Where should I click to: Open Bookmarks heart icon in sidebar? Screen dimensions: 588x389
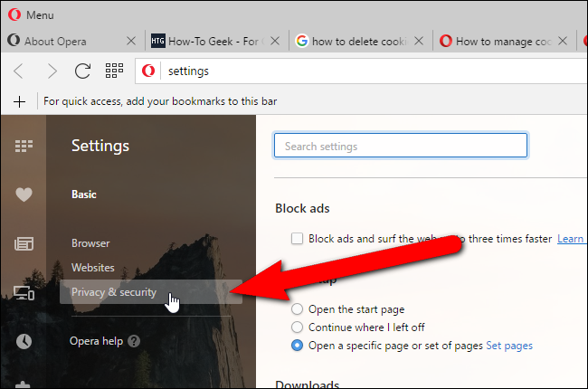tap(24, 194)
